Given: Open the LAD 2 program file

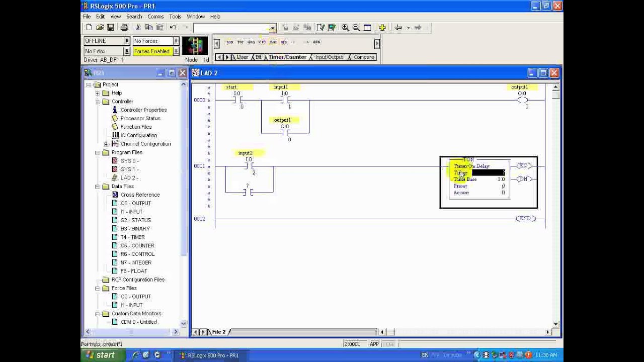Looking at the screenshot, I should tap(129, 177).
